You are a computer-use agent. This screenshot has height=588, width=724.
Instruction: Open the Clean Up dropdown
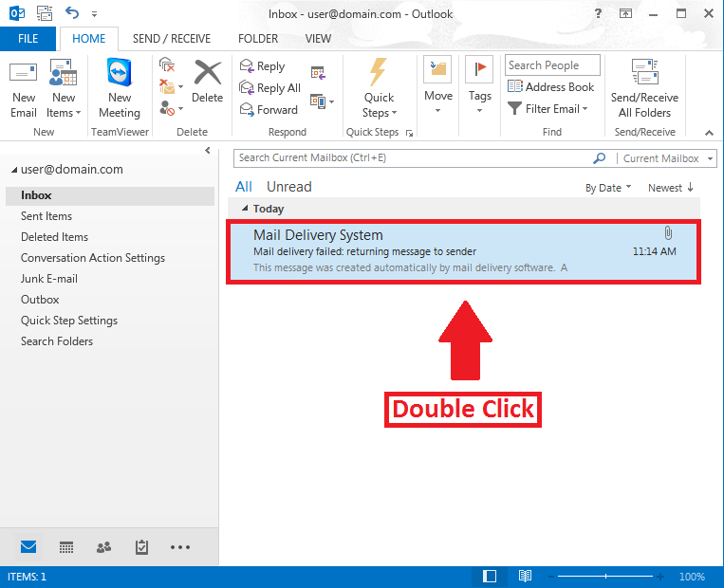[171, 86]
